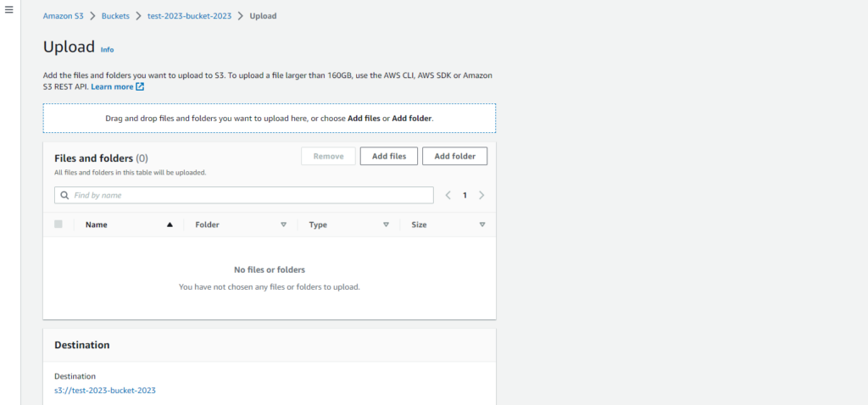The height and width of the screenshot is (405, 868).
Task: Sort by Size column arrow
Action: pos(482,225)
